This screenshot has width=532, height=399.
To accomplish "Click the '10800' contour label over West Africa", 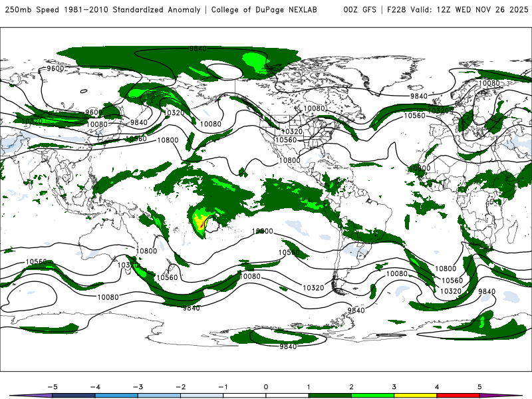I will (420, 168).
